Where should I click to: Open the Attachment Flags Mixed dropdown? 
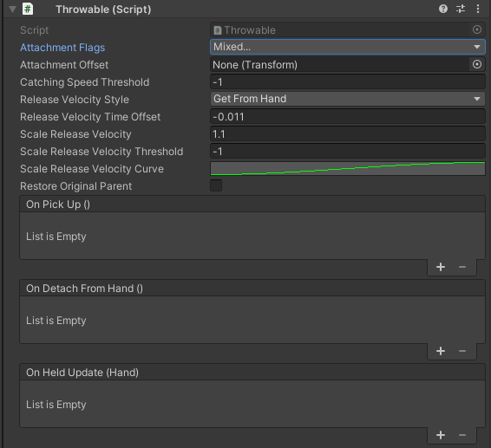point(348,47)
